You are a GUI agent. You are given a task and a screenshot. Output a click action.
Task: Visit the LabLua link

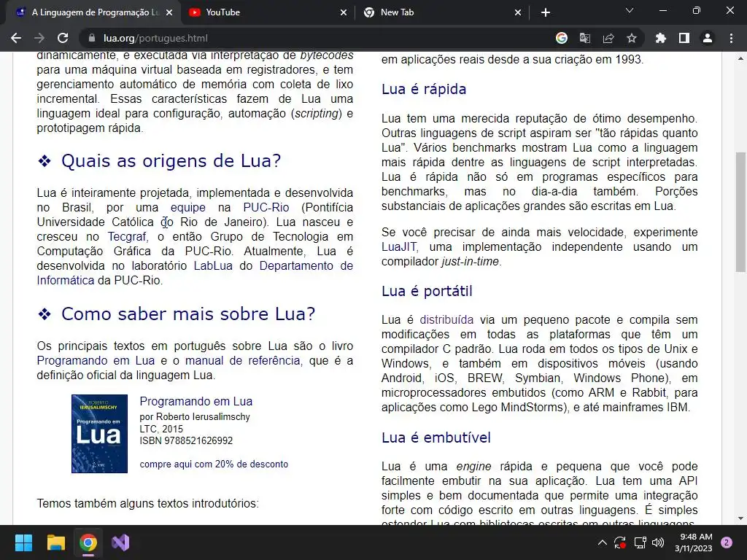click(213, 265)
